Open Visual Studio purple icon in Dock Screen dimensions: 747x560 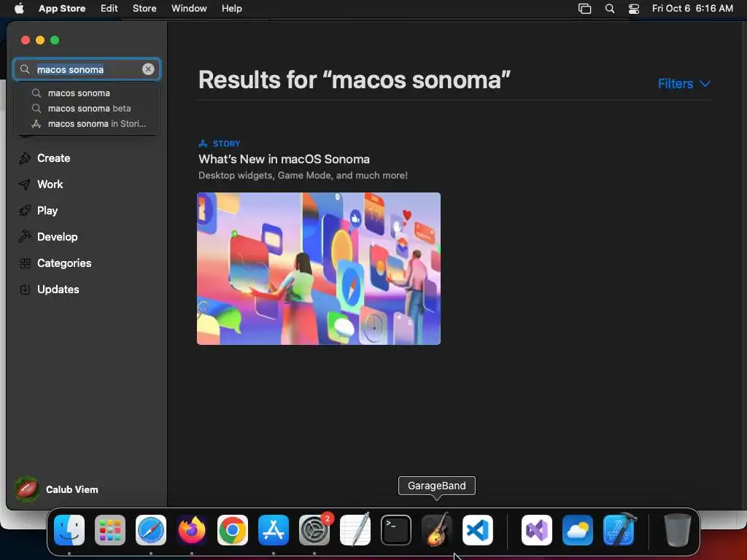click(x=537, y=530)
